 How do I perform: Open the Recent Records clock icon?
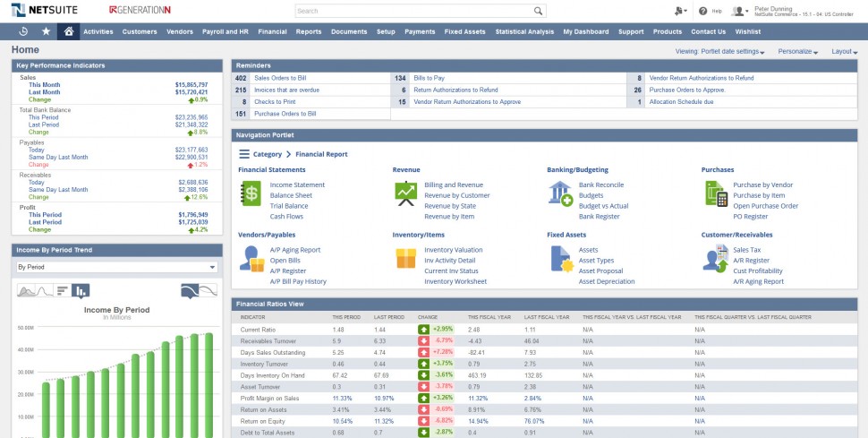(x=22, y=31)
